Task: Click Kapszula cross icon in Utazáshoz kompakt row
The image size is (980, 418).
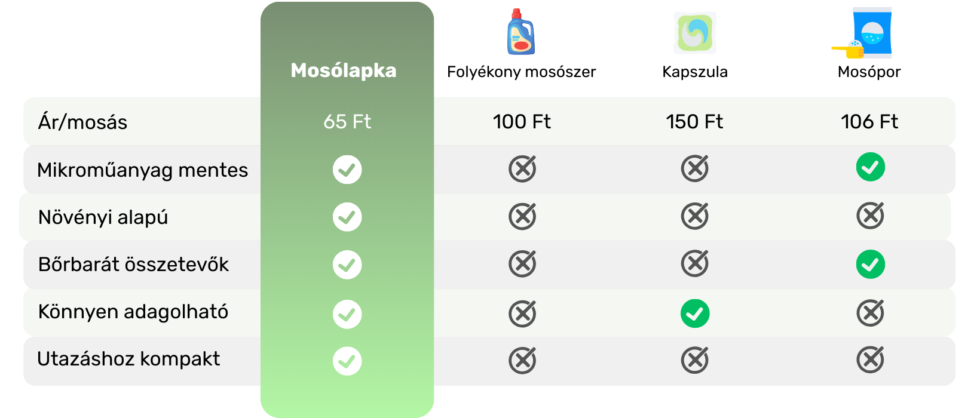Action: point(695,360)
